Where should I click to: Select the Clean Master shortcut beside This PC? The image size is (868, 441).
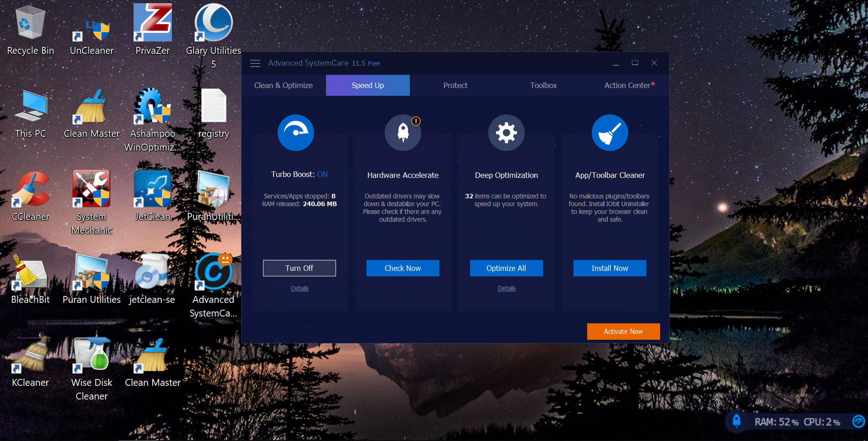click(92, 114)
